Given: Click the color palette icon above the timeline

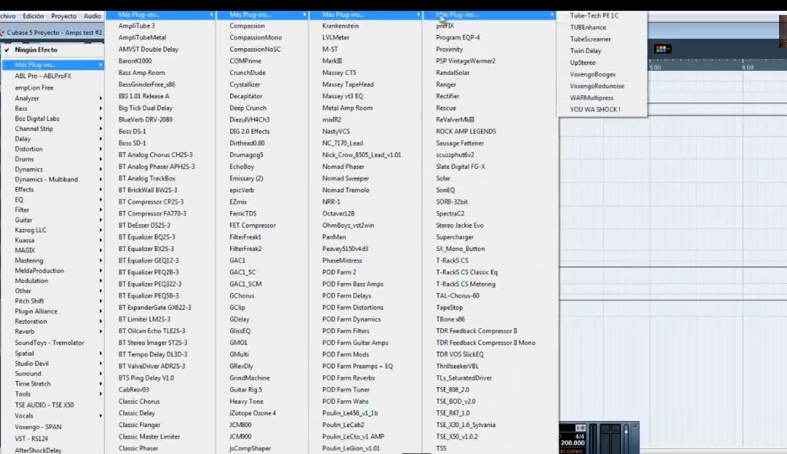Looking at the screenshot, I should 661,49.
